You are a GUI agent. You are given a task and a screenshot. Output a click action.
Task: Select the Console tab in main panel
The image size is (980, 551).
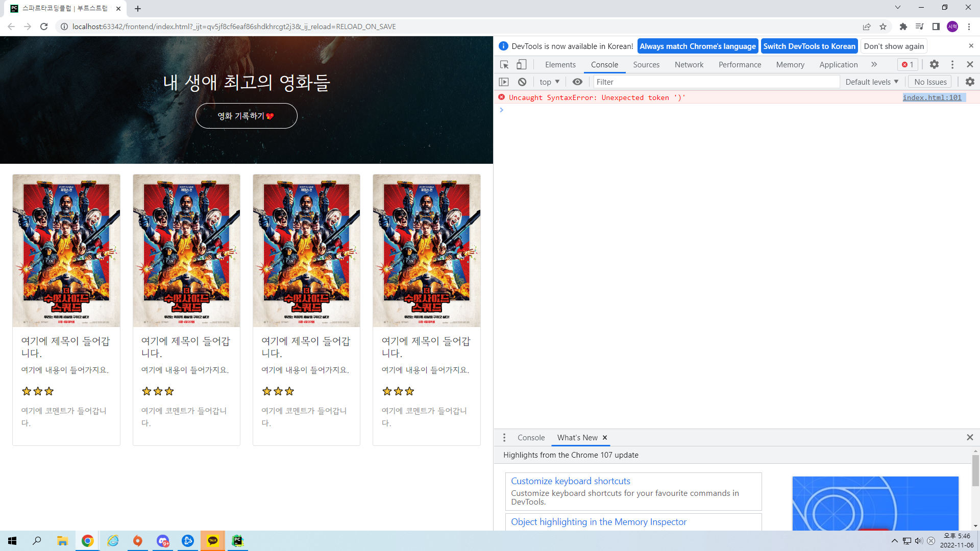(x=604, y=65)
